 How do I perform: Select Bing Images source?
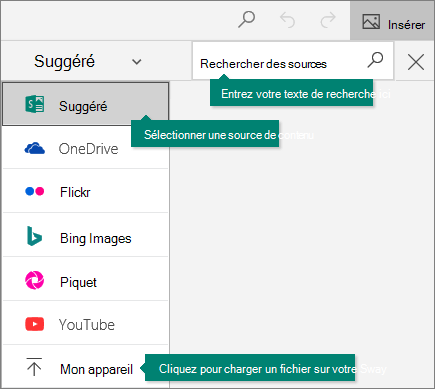[86, 235]
